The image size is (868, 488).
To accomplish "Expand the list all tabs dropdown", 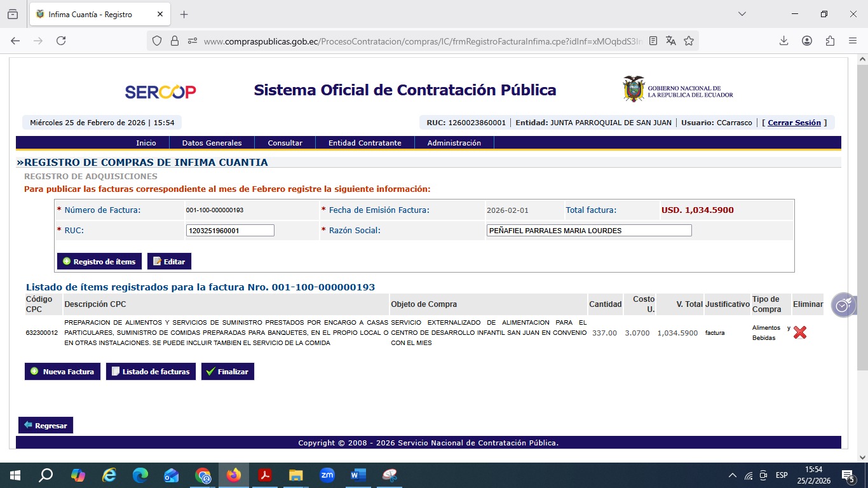I will tap(742, 14).
